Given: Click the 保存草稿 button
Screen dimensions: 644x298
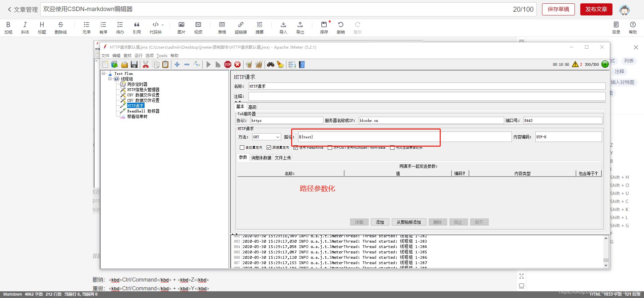Looking at the screenshot, I should 558,9.
